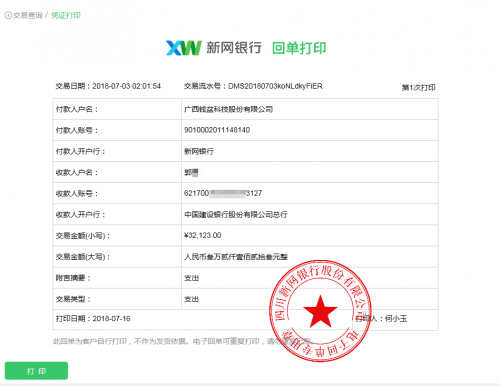Screen dimensions: 500x386
Task: Click the amount ¥32,123.00 cell
Action: (x=310, y=235)
